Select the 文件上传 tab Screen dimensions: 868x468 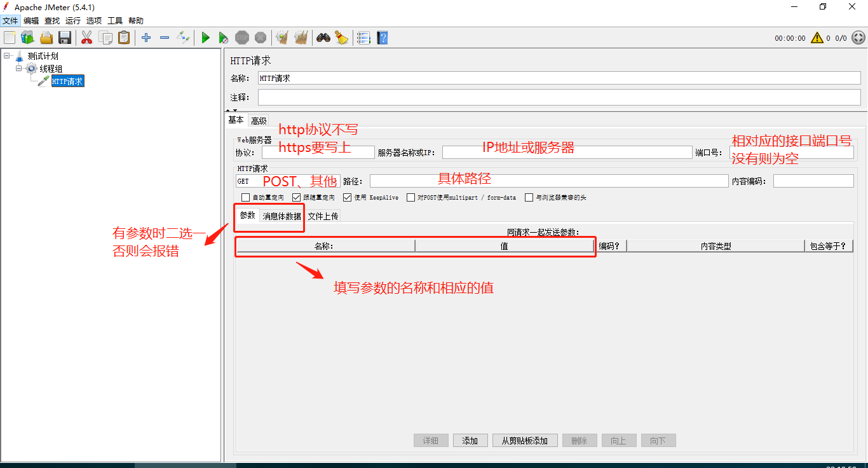coord(323,216)
